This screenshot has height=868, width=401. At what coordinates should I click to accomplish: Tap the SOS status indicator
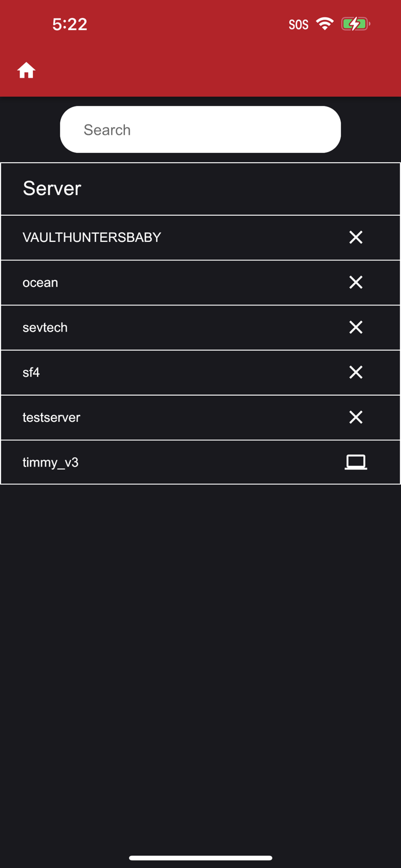click(x=299, y=24)
